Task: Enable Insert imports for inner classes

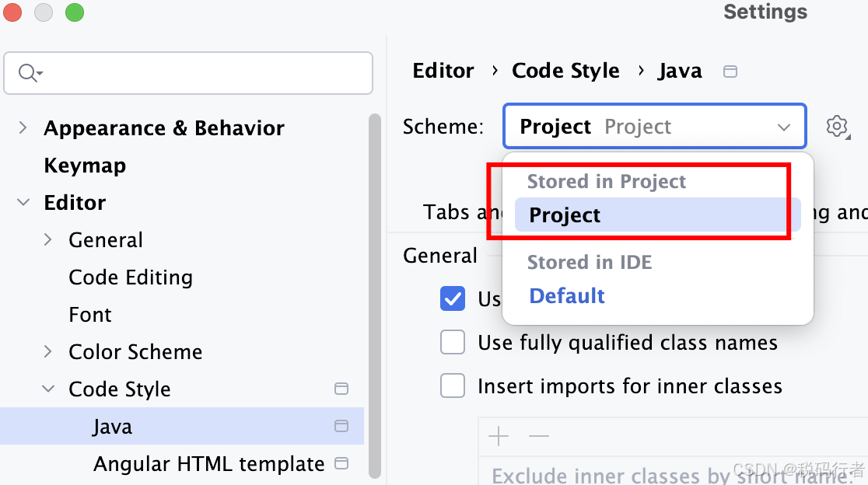Action: point(452,386)
